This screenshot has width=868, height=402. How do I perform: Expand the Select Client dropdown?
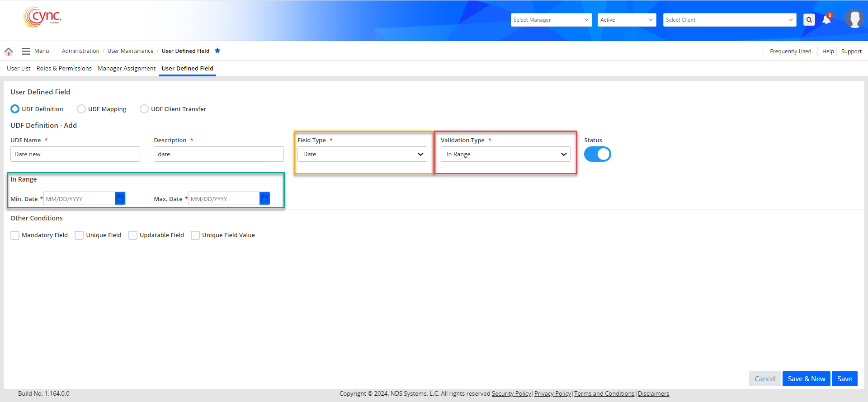(729, 20)
